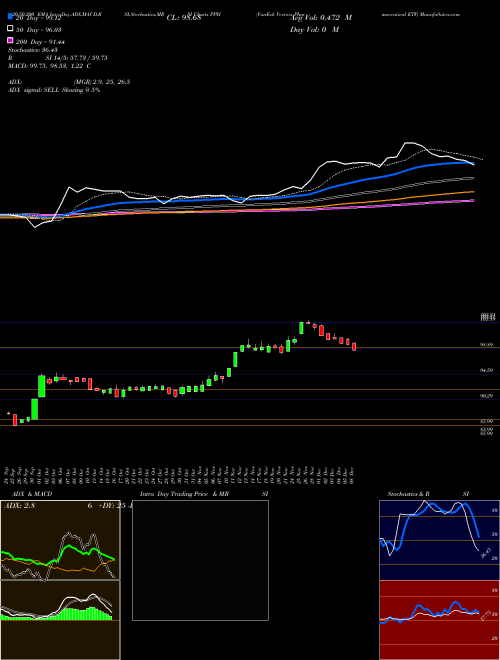Image resolution: width=500 pixels, height=660 pixels.
Task: Click the 'Stochastics & RSI' panel title
Action: pos(428,494)
